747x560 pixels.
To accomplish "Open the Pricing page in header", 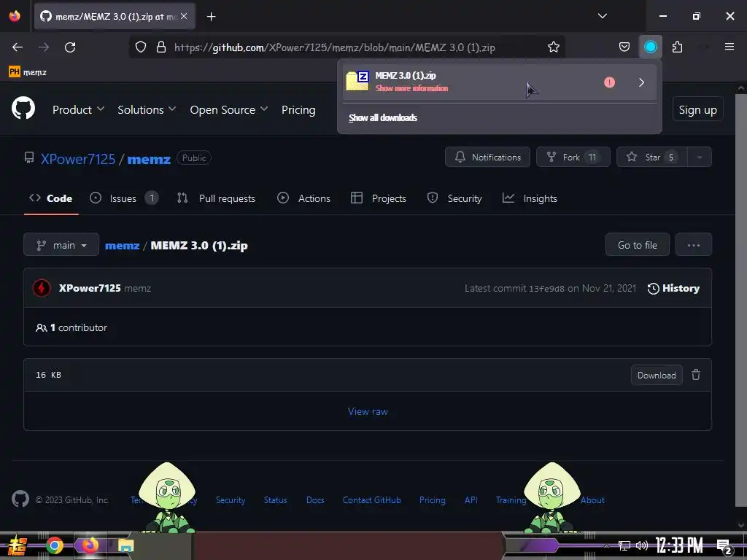I will point(298,109).
